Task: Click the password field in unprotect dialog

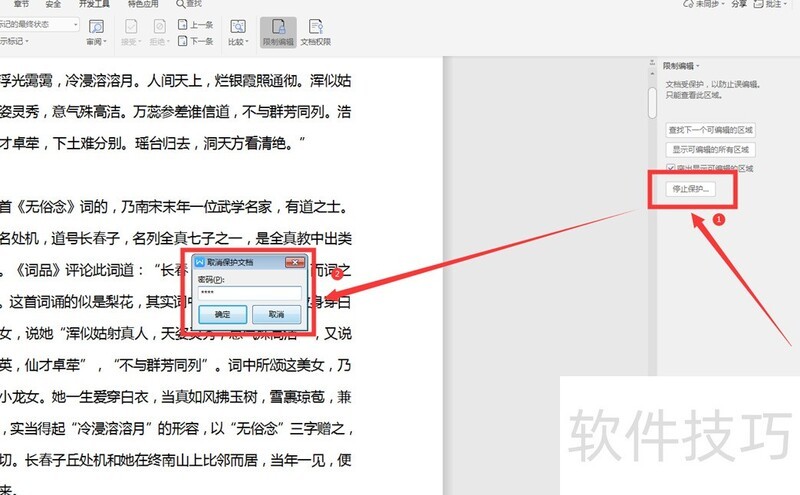Action: coord(249,293)
